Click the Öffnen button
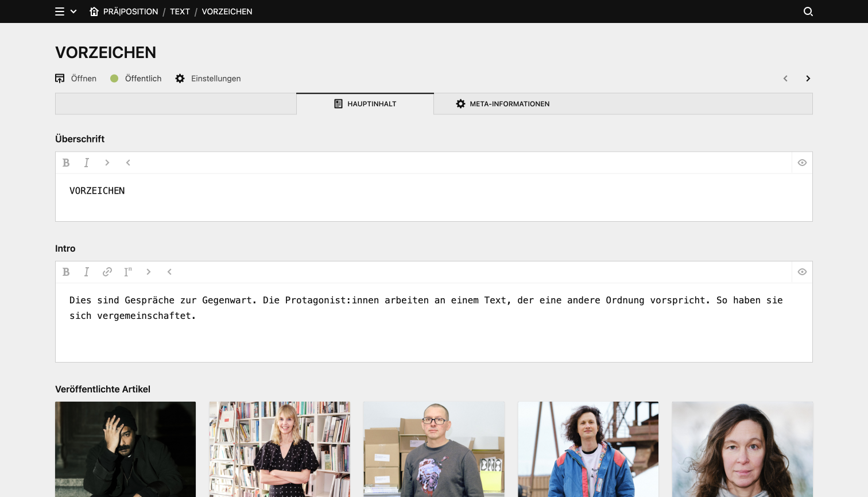Viewport: 868px width, 497px height. [76, 79]
